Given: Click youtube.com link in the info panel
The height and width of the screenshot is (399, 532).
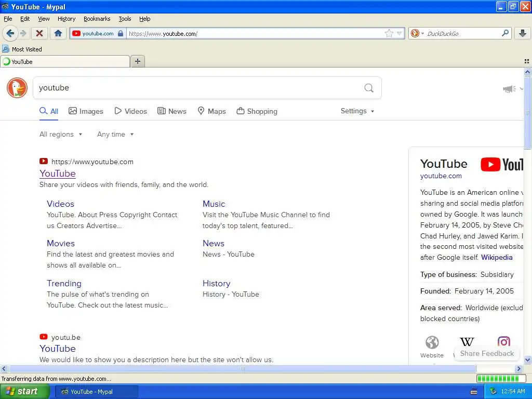Looking at the screenshot, I should point(441,176).
